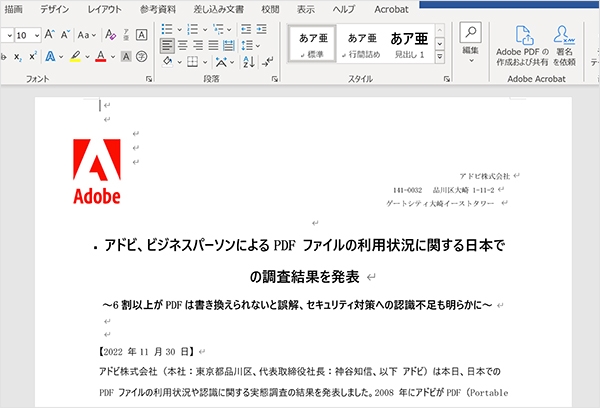Clear all formatting with eraser A icon
This screenshot has width=600, height=408.
111,35
